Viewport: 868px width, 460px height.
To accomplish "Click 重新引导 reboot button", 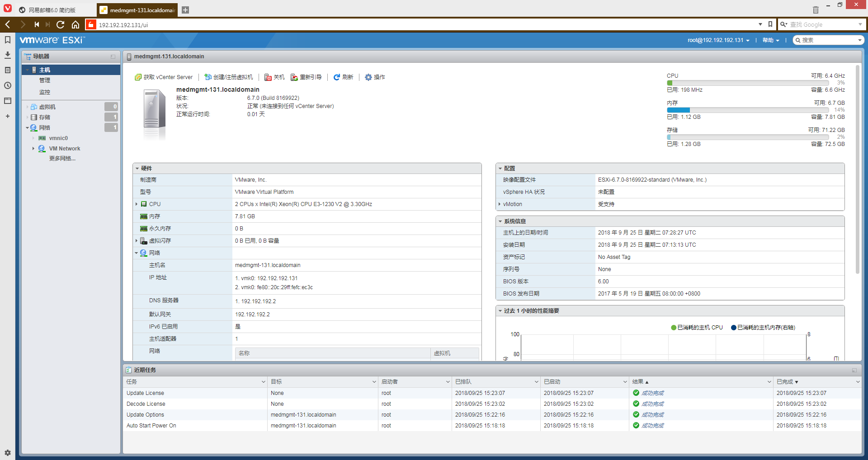I will (x=306, y=77).
